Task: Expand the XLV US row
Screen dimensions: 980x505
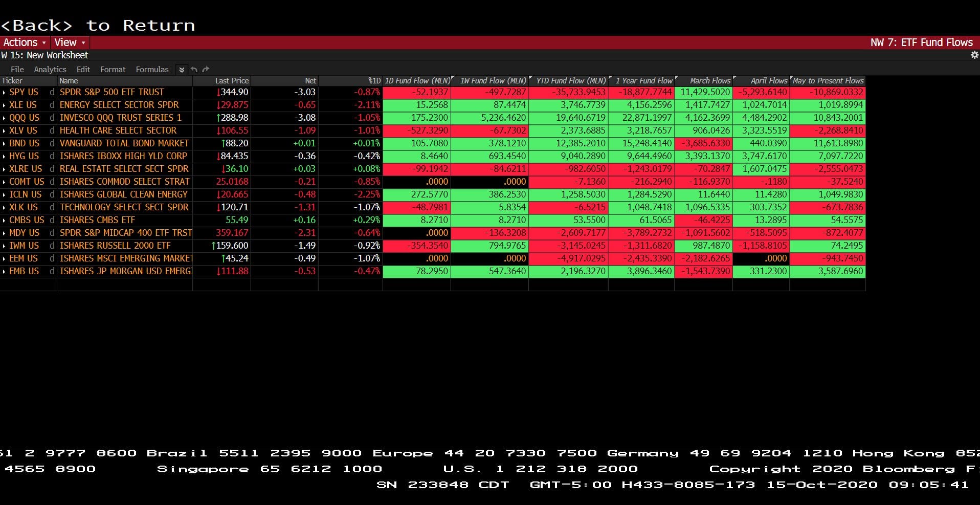Action: coord(4,130)
